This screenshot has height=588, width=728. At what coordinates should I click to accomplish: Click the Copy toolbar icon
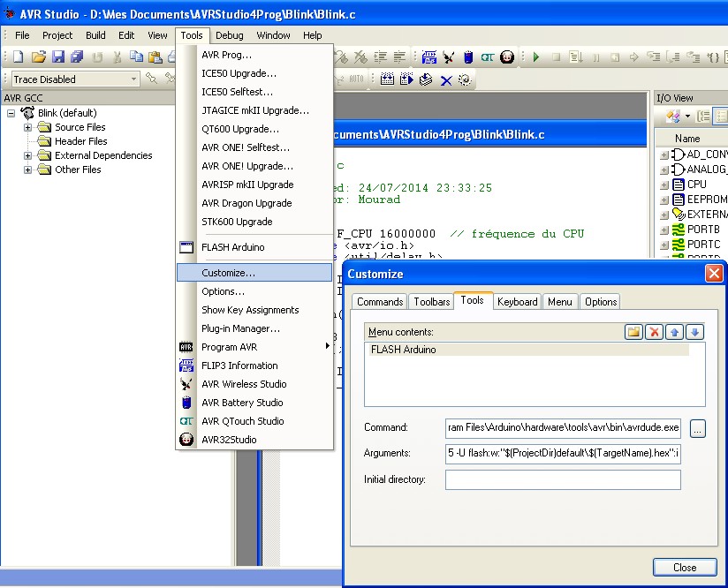click(136, 57)
